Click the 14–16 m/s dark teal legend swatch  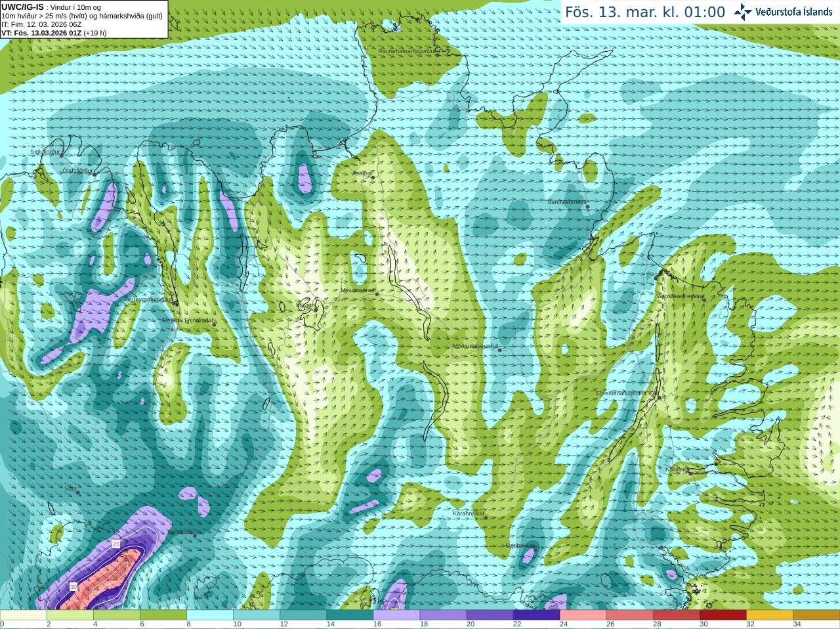pyautogui.click(x=350, y=615)
